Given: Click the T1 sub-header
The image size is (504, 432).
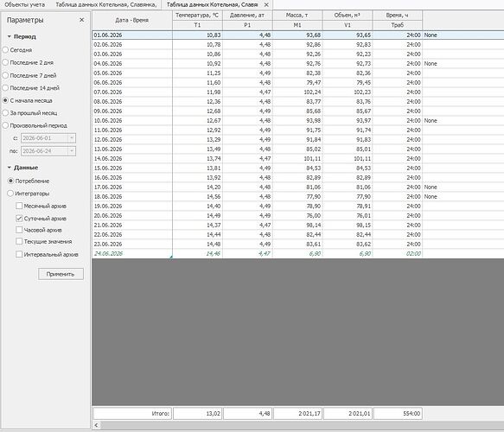Looking at the screenshot, I should tap(197, 25).
